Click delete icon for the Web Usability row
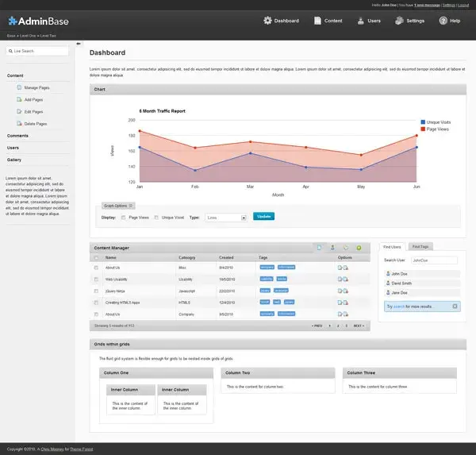This screenshot has height=455, width=476. (346, 280)
